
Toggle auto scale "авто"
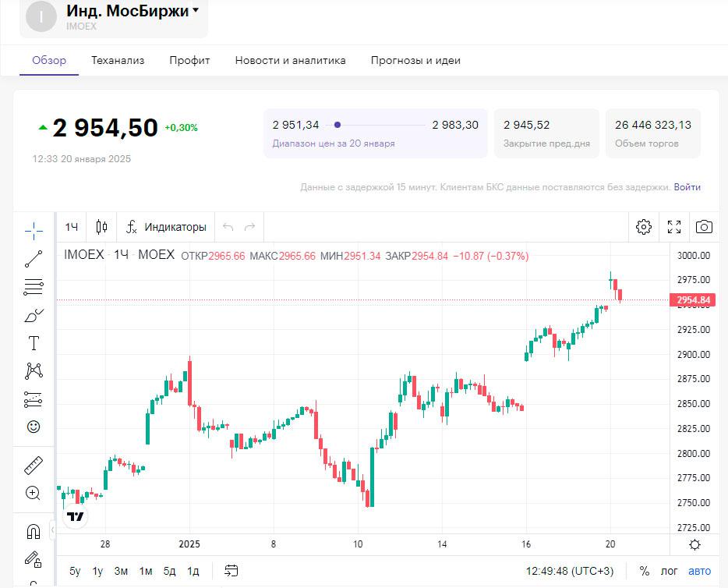coord(699,571)
